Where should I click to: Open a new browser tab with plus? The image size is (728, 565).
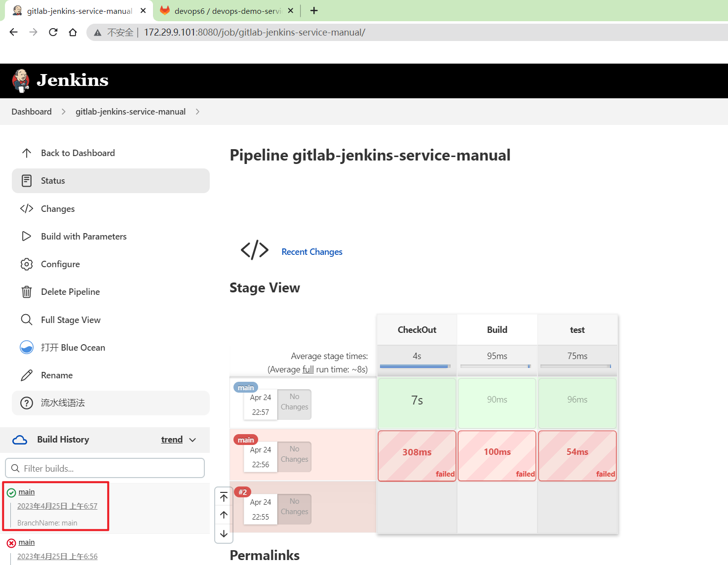pyautogui.click(x=314, y=10)
